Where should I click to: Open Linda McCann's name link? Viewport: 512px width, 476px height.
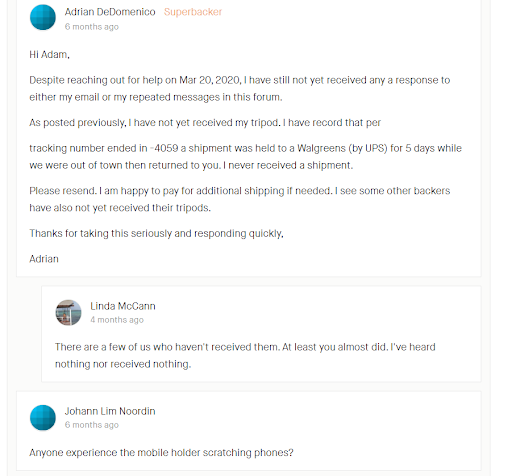tap(123, 306)
